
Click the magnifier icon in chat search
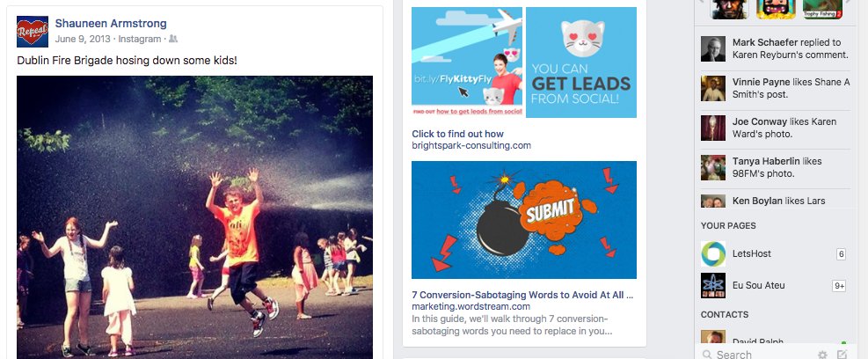[707, 355]
